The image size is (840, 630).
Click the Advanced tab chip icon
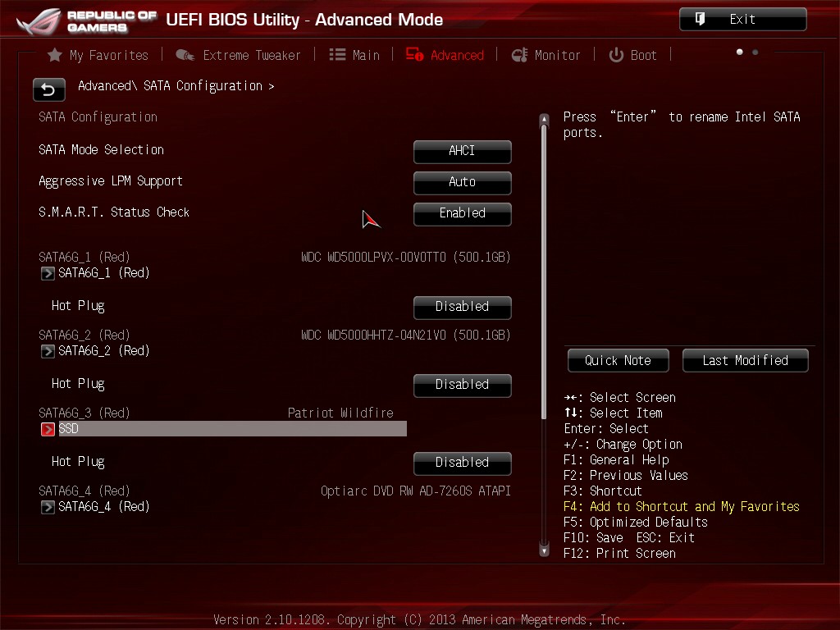(x=414, y=54)
